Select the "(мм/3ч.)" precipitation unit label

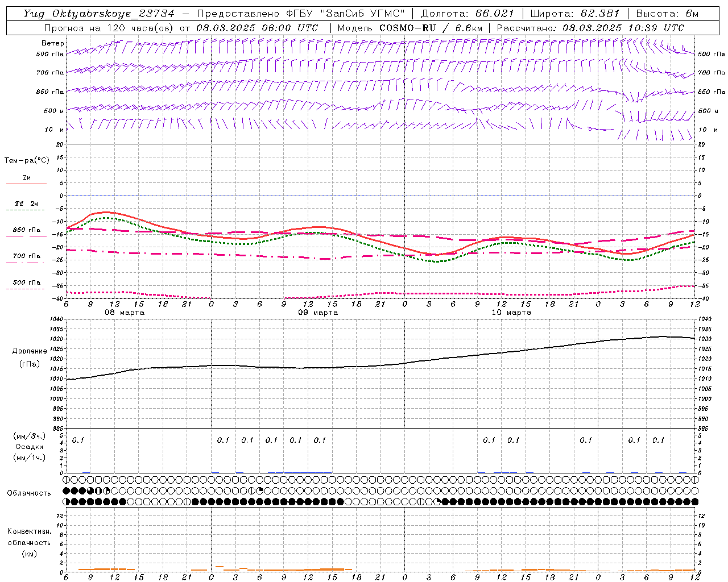(x=29, y=436)
